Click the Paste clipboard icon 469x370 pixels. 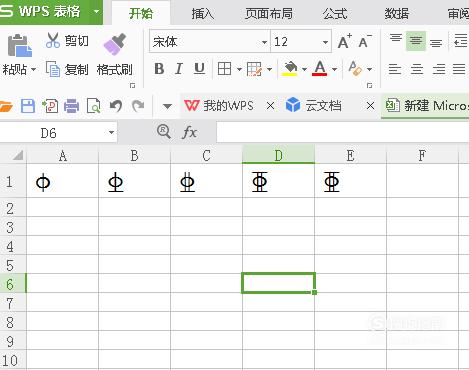[19, 45]
